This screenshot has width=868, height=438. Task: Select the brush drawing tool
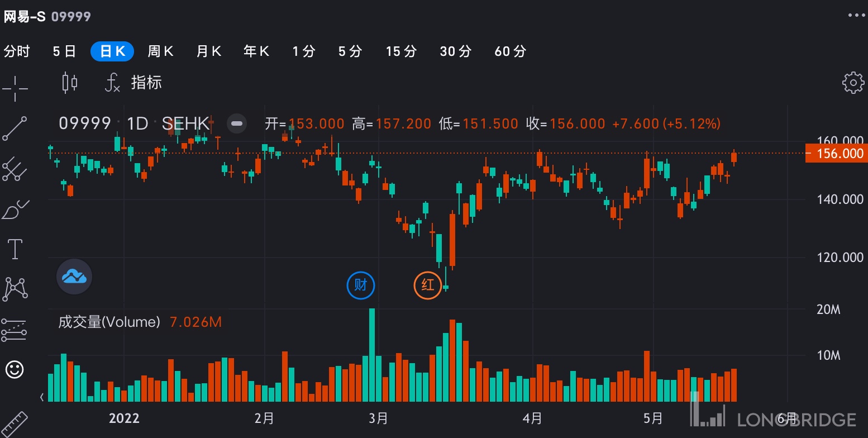click(15, 209)
